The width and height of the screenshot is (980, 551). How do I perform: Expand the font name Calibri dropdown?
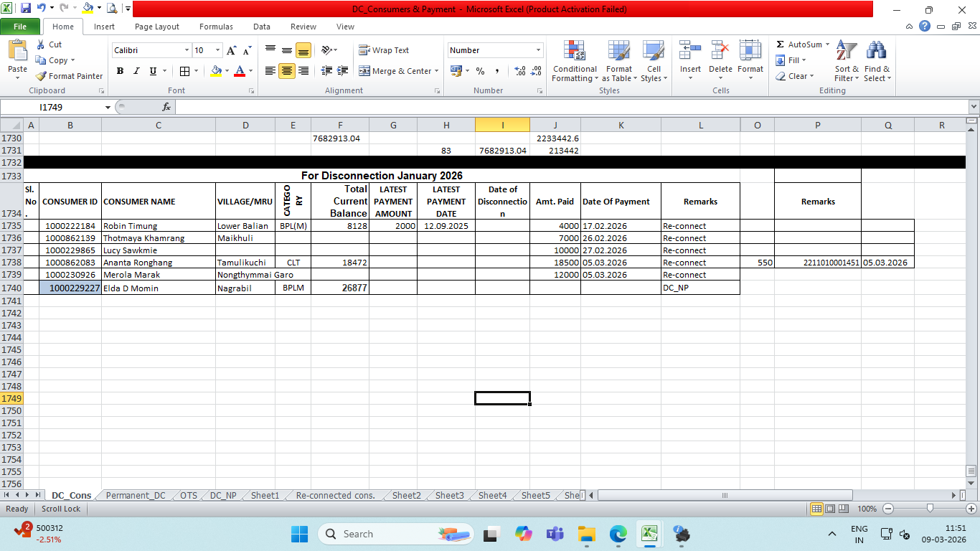coord(187,50)
